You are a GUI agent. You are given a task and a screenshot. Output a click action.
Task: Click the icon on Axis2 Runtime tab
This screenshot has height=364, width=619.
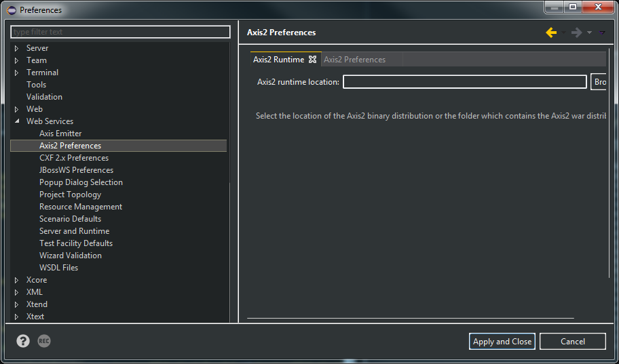click(x=312, y=60)
